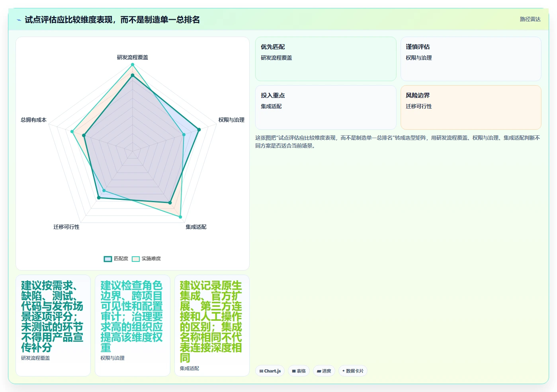Click the 迁移可行性 value in 风险边界 card
Screen dimensions: 557x392
[419, 106]
